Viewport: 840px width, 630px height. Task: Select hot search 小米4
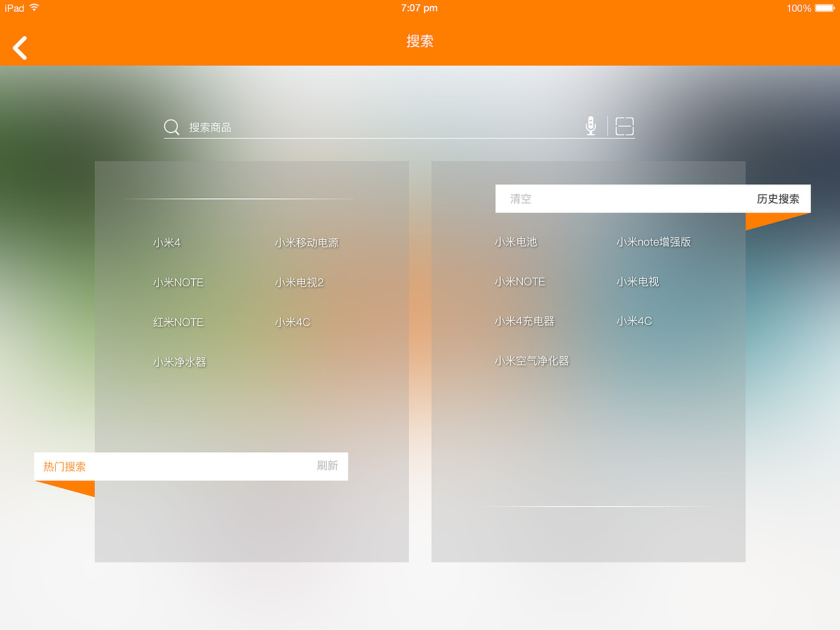(x=167, y=243)
